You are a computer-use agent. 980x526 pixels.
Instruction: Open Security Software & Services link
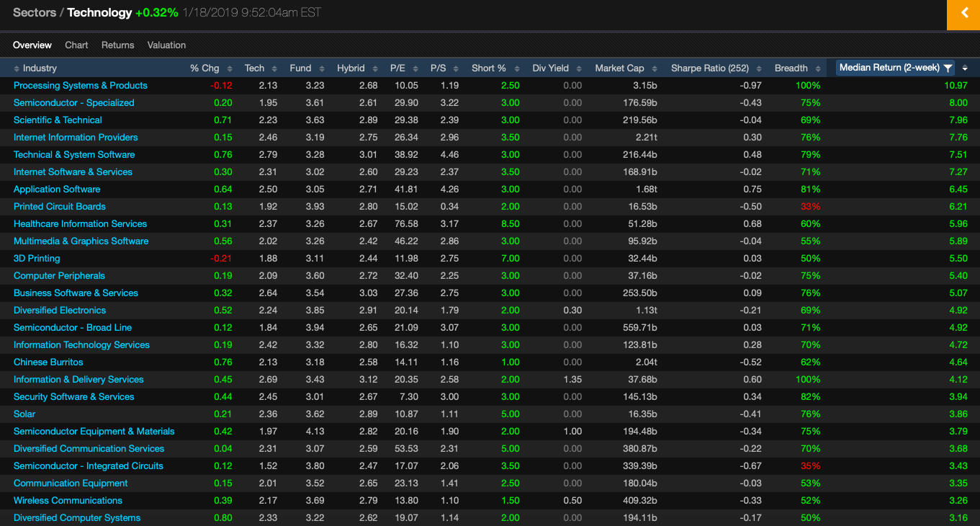tap(73, 396)
